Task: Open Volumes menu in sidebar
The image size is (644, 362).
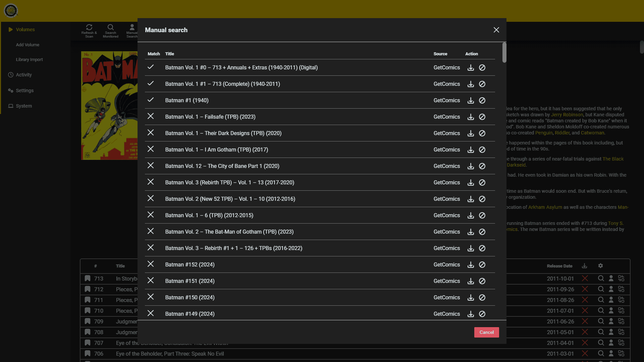Action: coord(25,29)
